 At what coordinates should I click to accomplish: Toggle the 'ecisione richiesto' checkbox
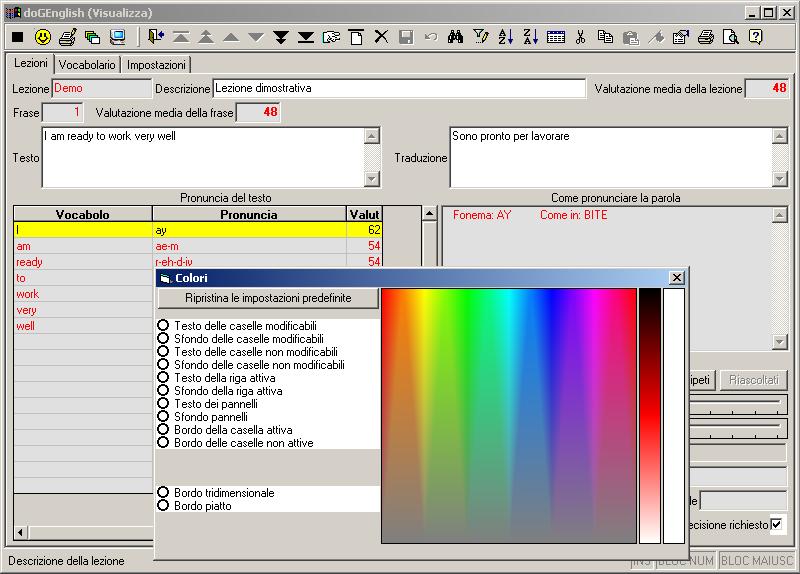777,524
